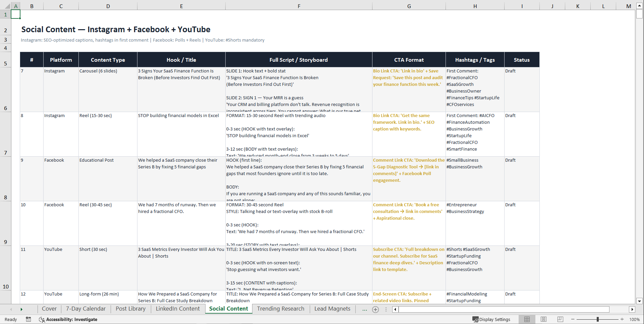Select column G header
644x324 pixels.
tap(409, 6)
